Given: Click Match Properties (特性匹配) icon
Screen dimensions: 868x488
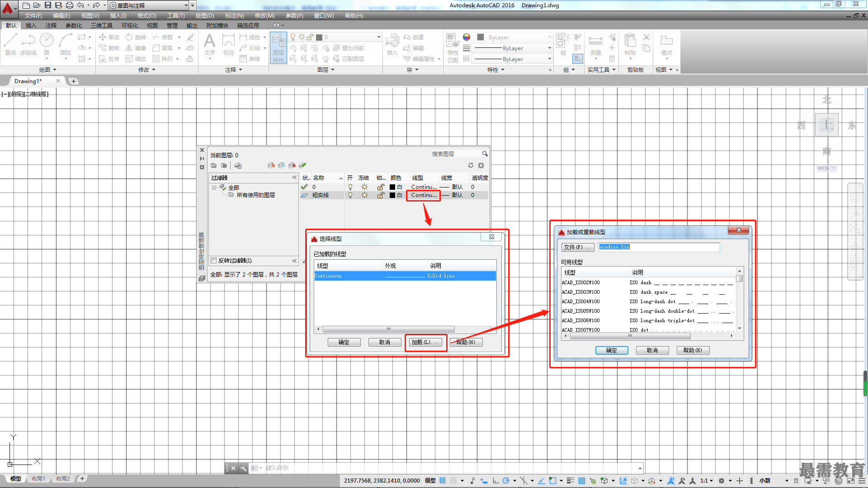Looking at the screenshot, I should coord(453,47).
